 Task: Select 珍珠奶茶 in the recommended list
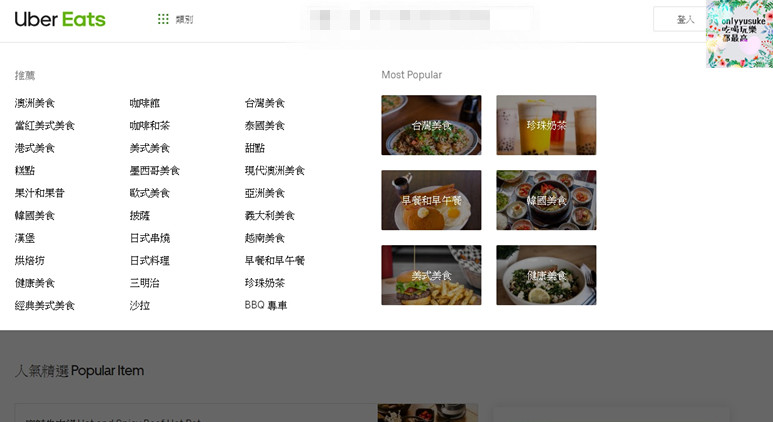265,283
